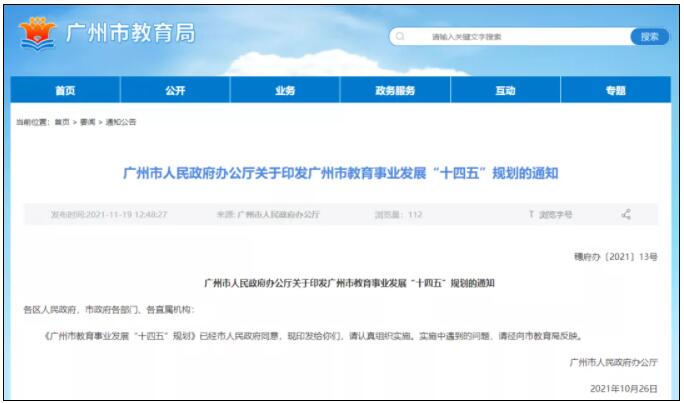This screenshot has width=684, height=403.
Task: Click the 广州市教育局 site title text
Action: pyautogui.click(x=130, y=34)
